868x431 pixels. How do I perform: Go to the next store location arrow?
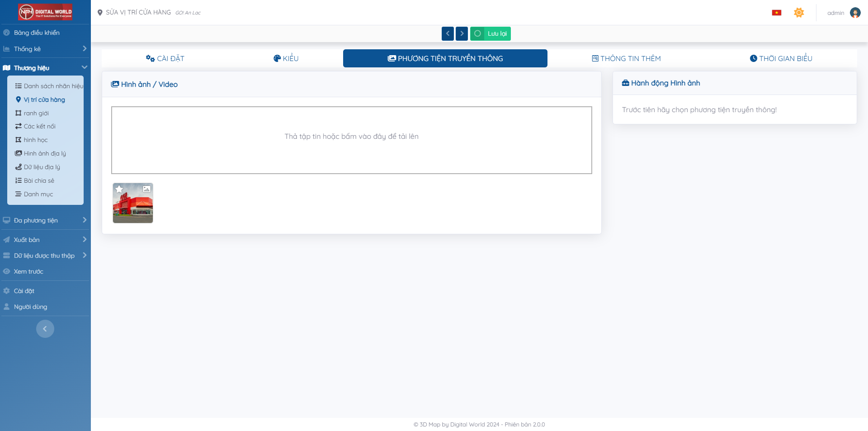(x=462, y=33)
